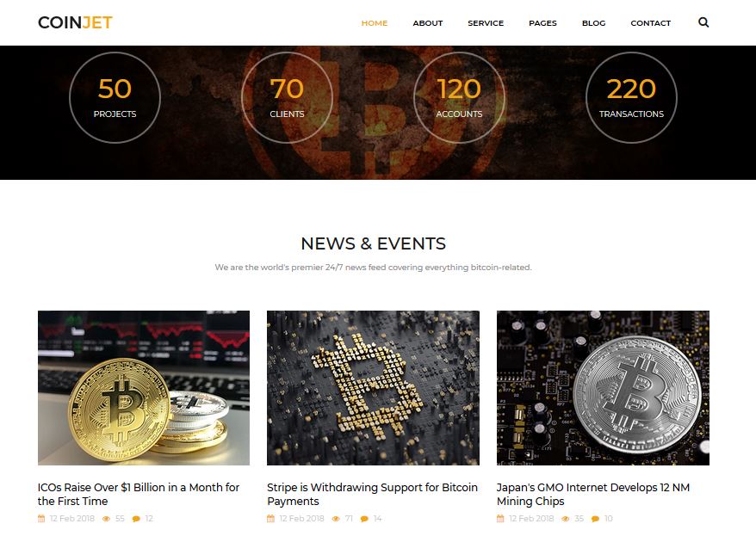This screenshot has height=536, width=756.
Task: Expand the BLOG menu
Action: (x=593, y=23)
